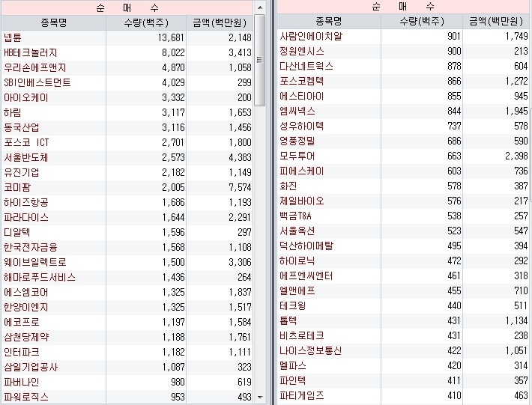Select the 제일바이오 row
This screenshot has width=532, height=405.
(x=403, y=201)
